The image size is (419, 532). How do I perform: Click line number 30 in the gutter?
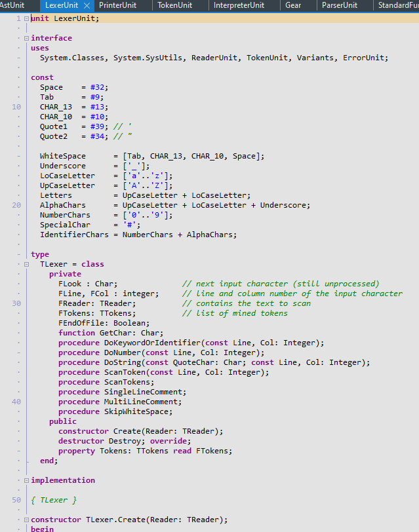click(16, 303)
